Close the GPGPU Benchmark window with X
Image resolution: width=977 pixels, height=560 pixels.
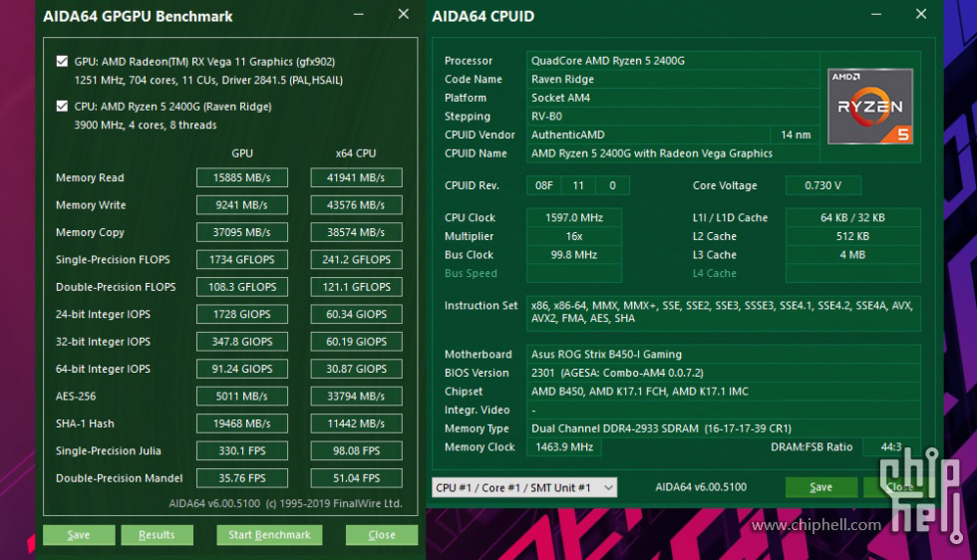403,14
